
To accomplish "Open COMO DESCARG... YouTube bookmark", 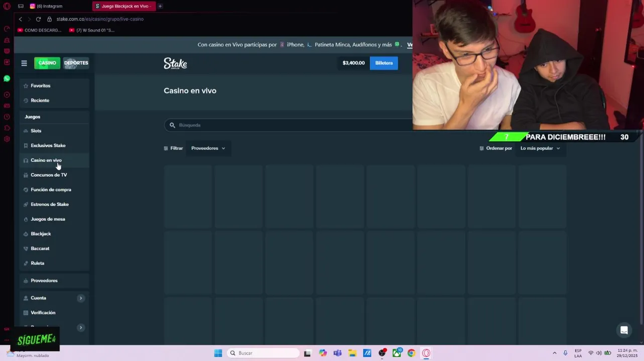I will [39, 30].
